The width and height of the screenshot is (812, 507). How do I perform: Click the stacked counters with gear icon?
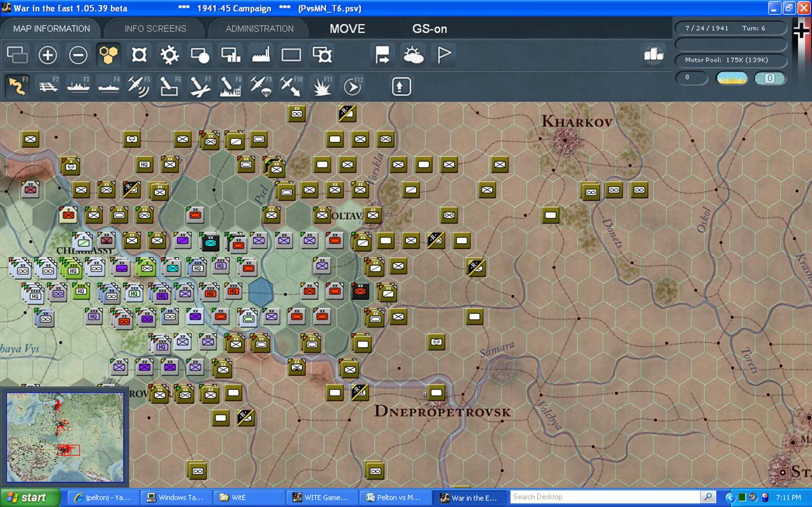coord(323,55)
